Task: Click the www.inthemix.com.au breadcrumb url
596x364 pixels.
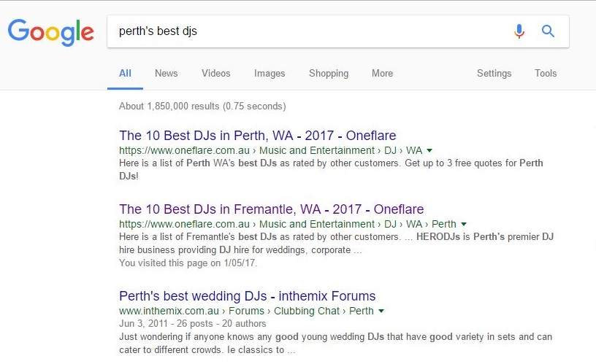Action: coord(246,311)
